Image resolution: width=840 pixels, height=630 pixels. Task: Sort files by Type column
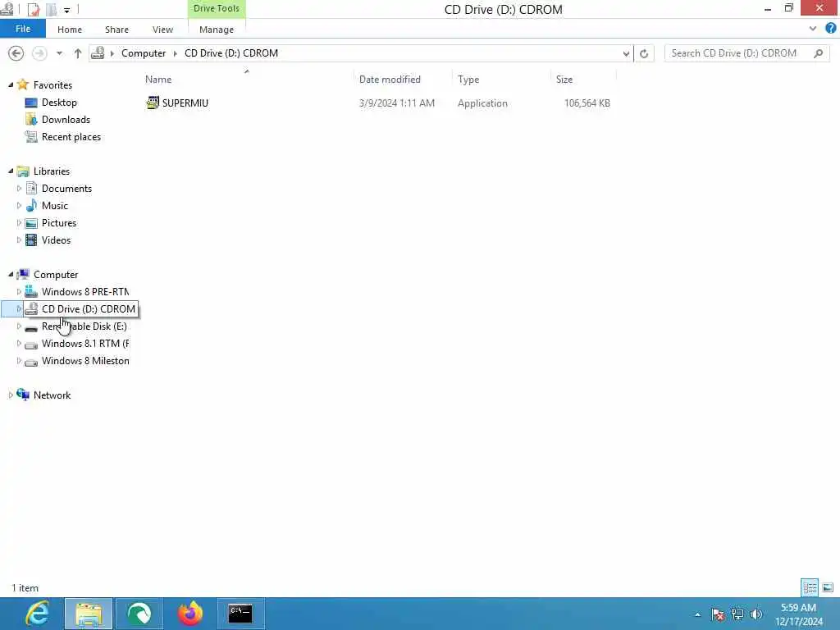[468, 80]
